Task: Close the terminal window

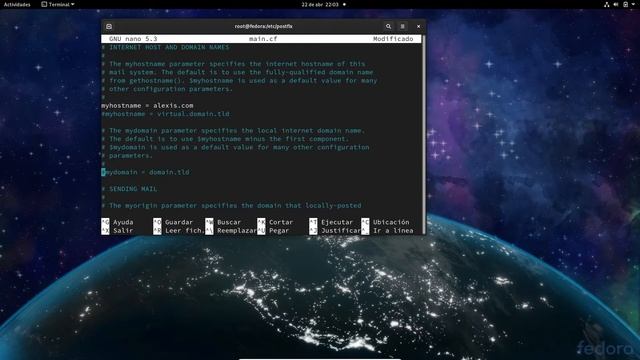Action: pyautogui.click(x=418, y=27)
